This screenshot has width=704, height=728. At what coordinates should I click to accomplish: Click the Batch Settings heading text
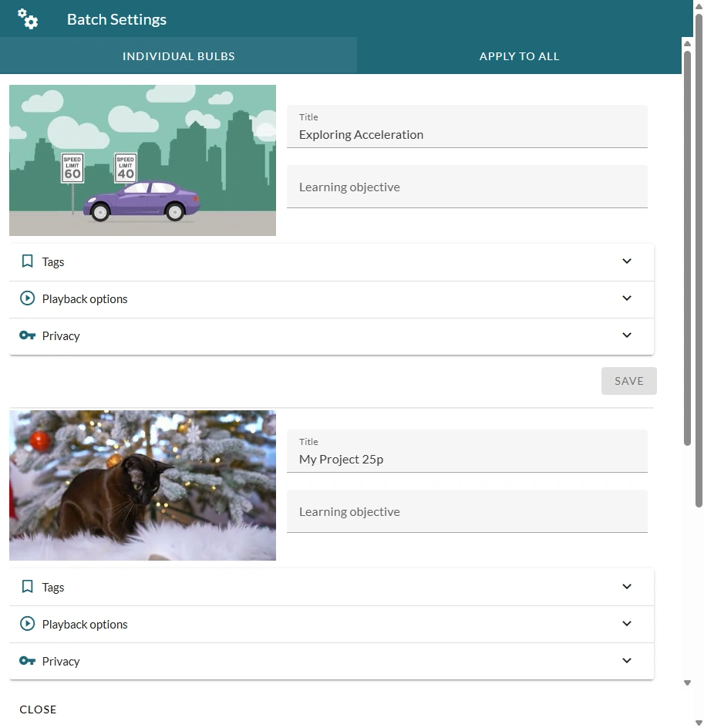point(116,19)
